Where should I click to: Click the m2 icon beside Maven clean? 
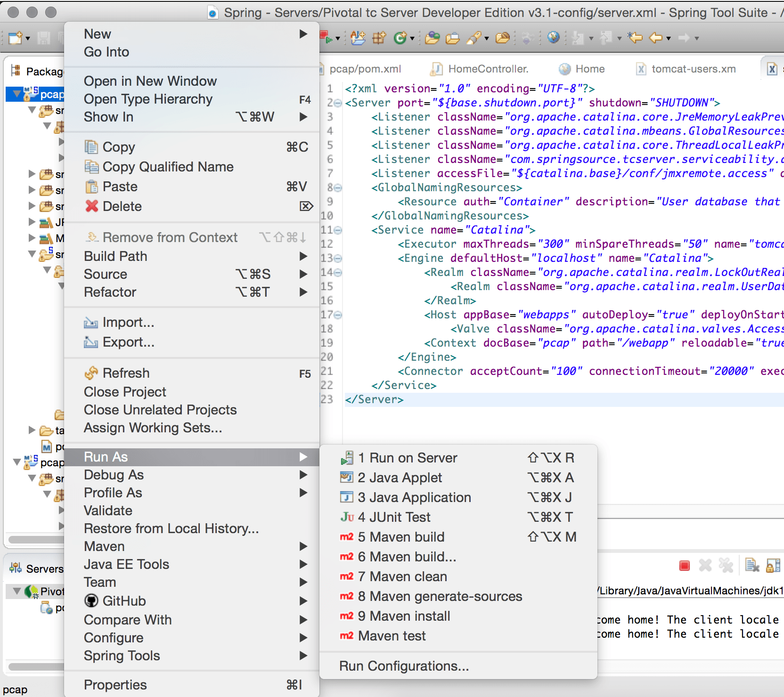coord(347,576)
